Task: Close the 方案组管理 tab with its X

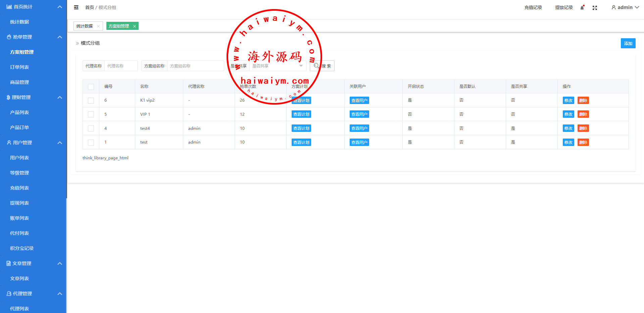Action: (135, 26)
